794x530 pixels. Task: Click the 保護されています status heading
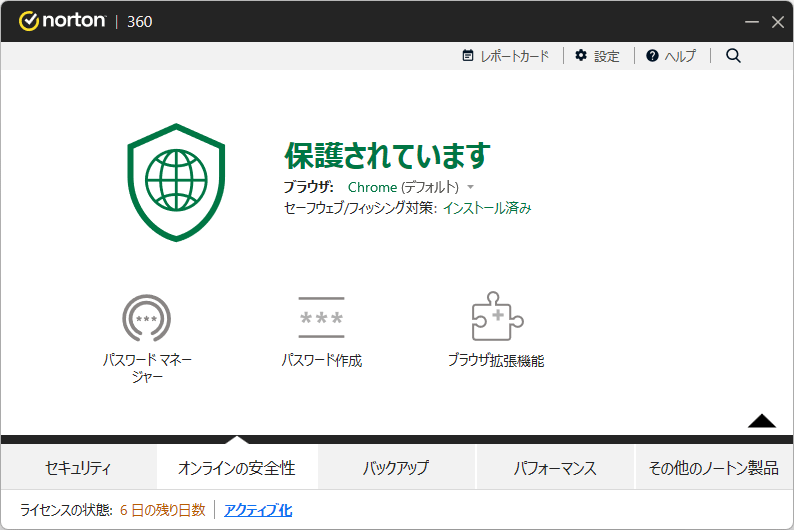point(387,155)
